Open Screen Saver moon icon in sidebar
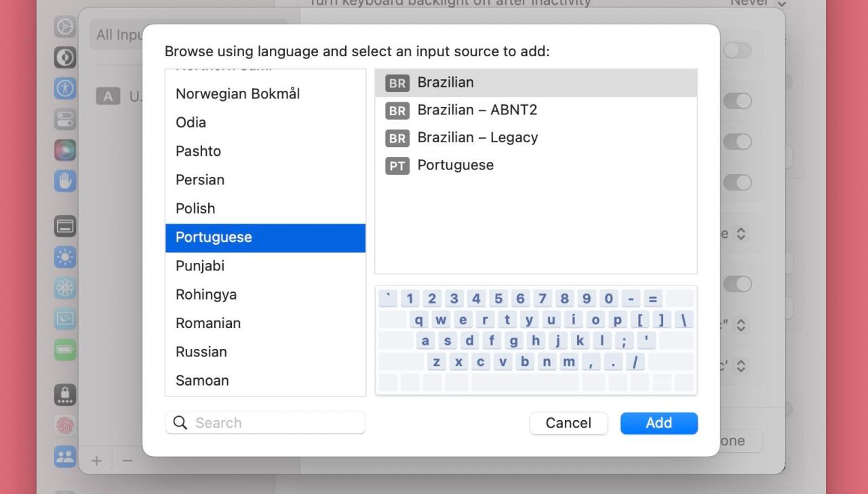Viewport: 868px width, 494px height. pos(65,318)
